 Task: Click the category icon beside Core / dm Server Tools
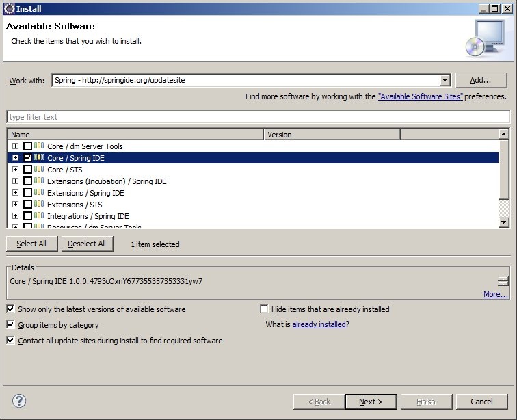tap(39, 146)
